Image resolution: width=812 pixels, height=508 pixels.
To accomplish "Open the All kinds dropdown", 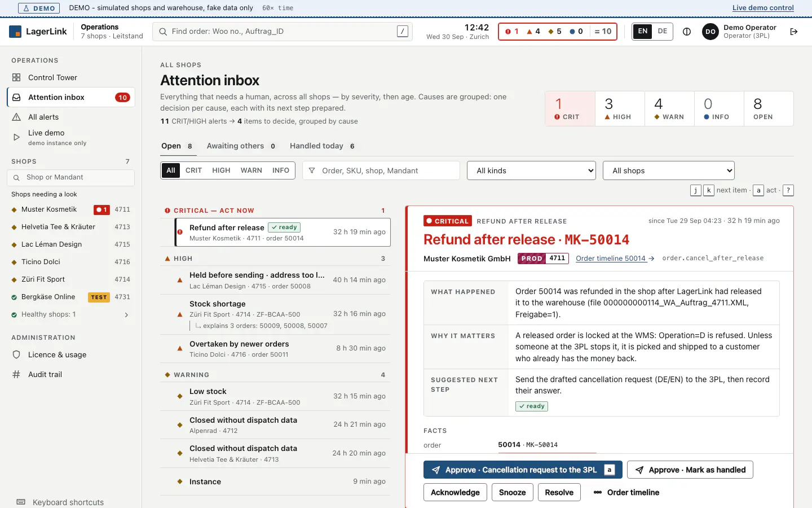I will pos(531,170).
